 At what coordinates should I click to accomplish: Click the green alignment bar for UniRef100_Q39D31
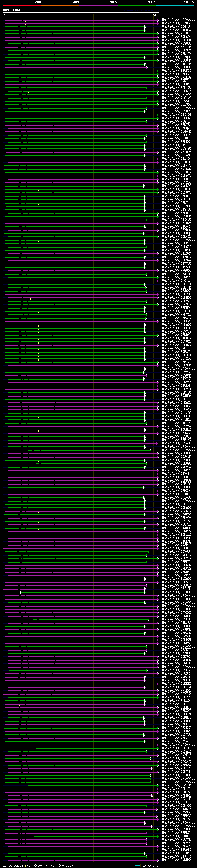[75, 460]
